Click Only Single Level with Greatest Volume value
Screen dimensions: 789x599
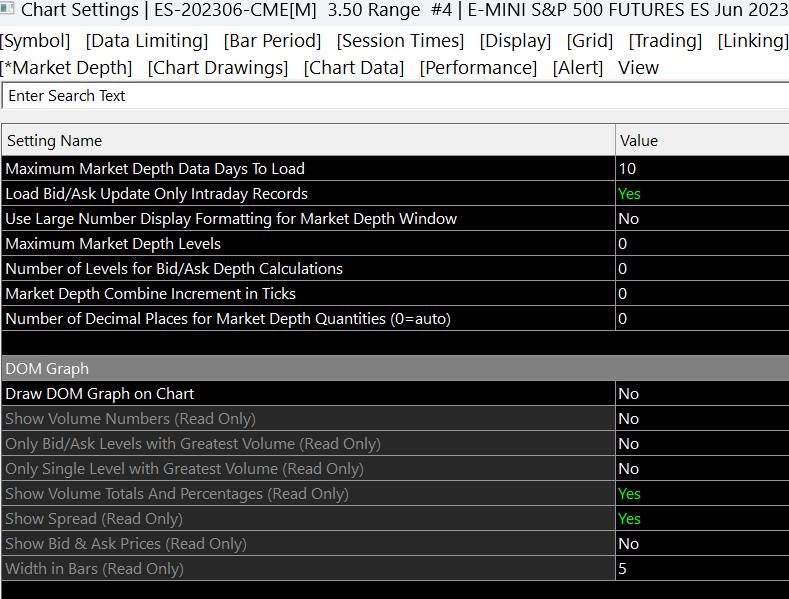point(702,469)
